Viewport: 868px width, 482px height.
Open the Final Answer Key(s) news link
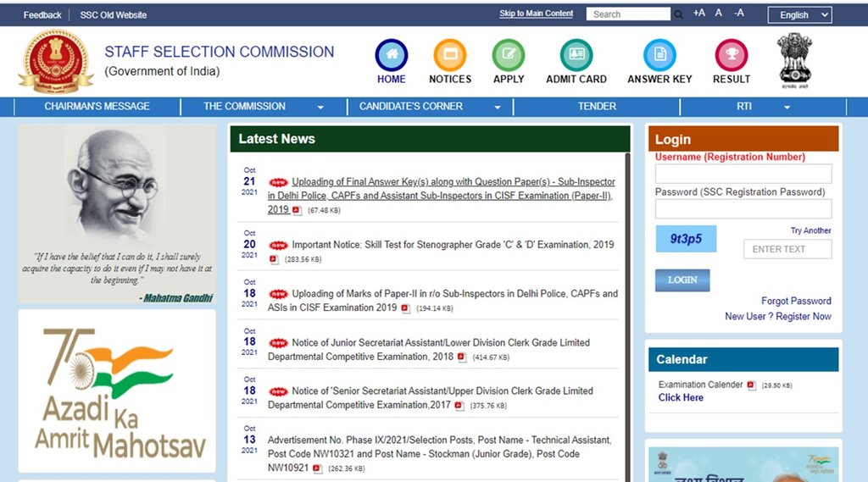point(441,196)
